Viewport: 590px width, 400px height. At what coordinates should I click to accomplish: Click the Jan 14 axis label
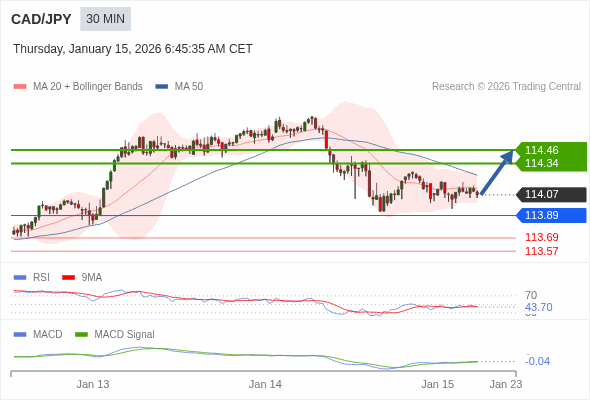[265, 384]
